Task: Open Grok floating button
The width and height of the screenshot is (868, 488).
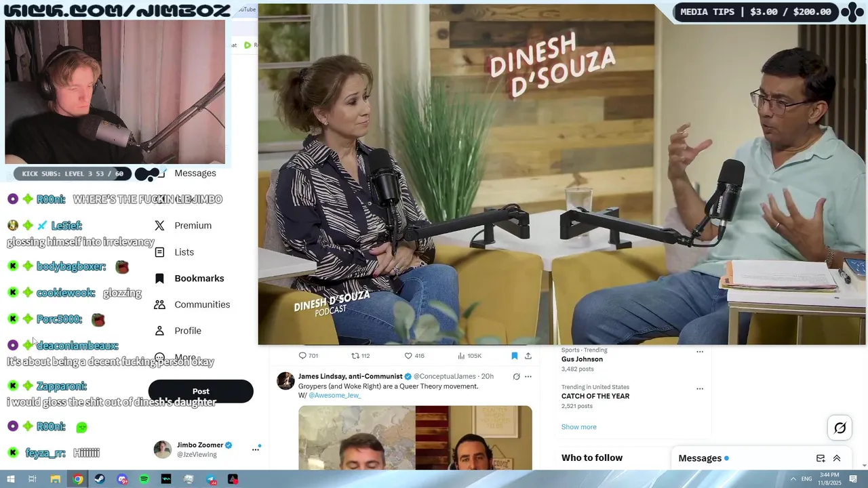Action: pyautogui.click(x=840, y=428)
